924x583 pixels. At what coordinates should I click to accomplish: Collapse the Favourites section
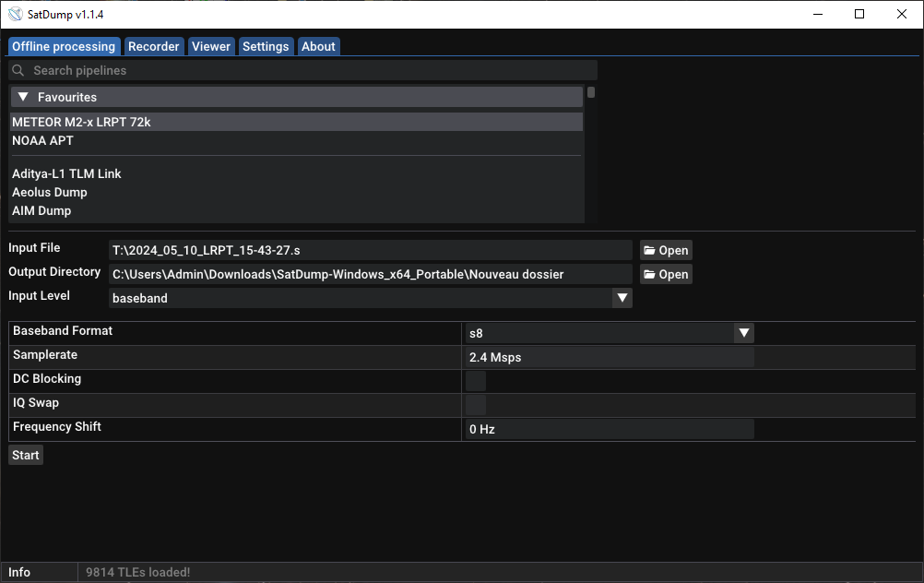click(x=23, y=97)
